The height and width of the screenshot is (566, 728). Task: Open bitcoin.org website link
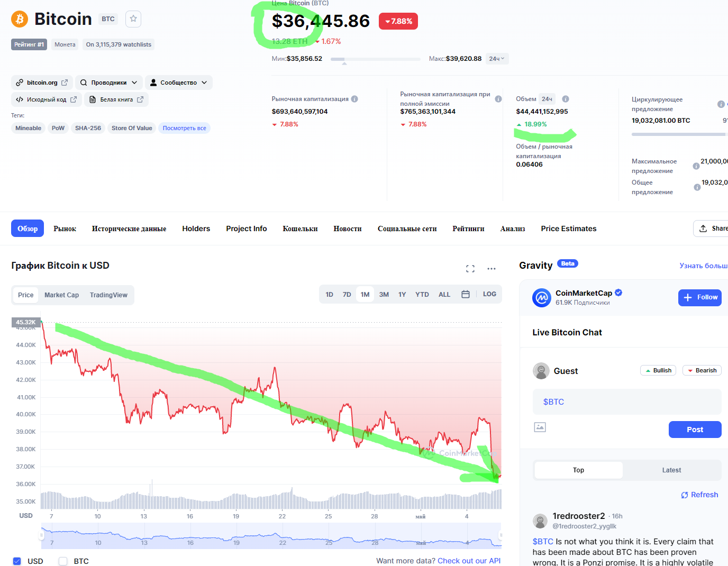tap(42, 83)
